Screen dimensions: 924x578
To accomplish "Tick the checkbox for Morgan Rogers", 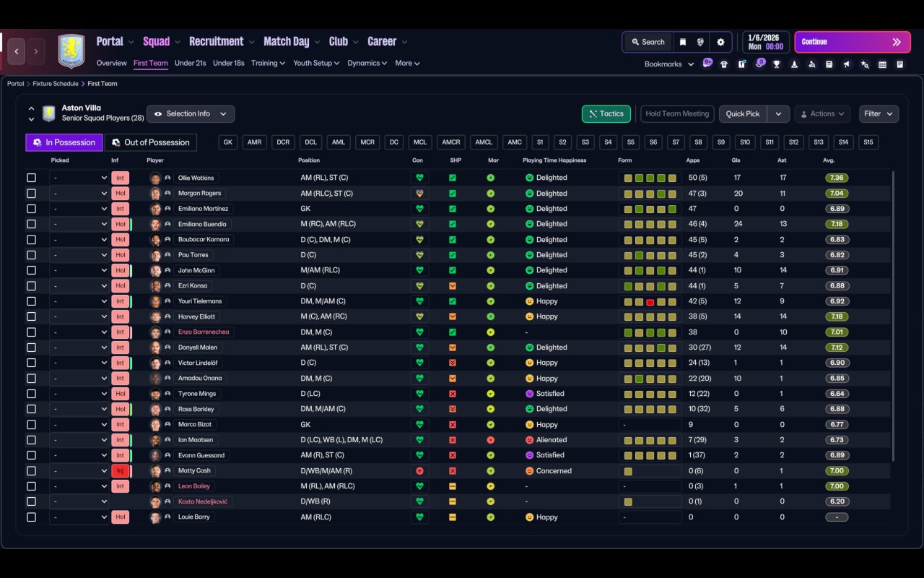I will coord(31,194).
